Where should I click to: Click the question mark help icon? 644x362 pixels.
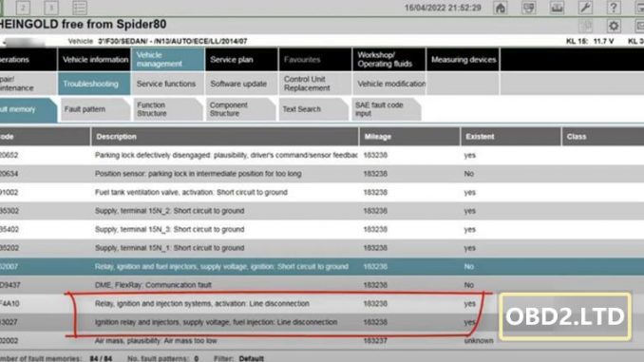click(614, 8)
